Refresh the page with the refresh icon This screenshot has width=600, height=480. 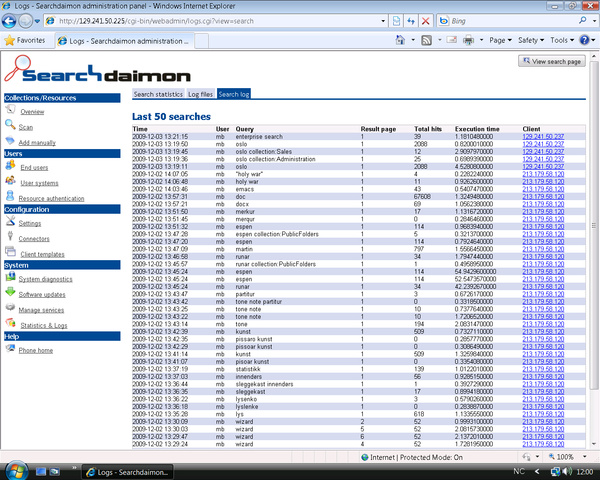(411, 21)
